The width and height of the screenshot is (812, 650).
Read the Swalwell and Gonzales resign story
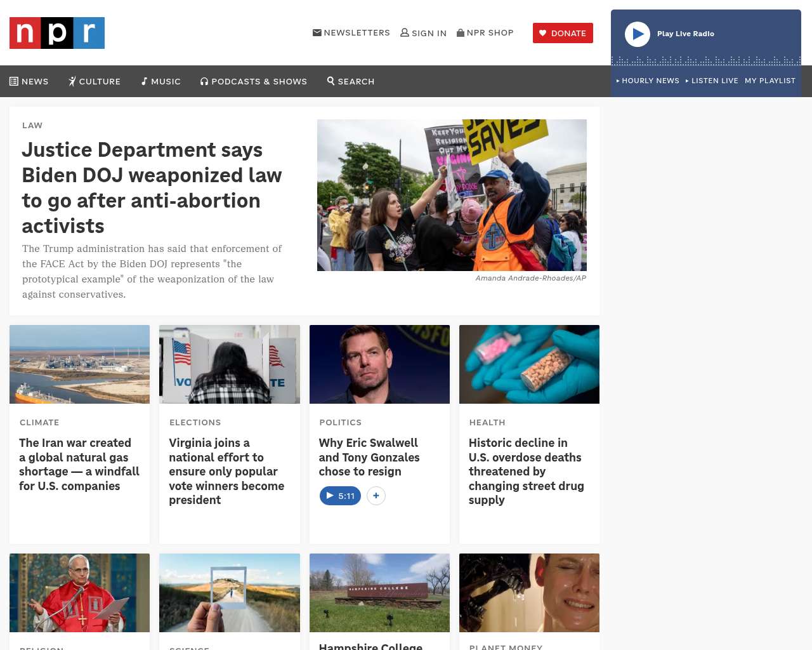pos(369,457)
